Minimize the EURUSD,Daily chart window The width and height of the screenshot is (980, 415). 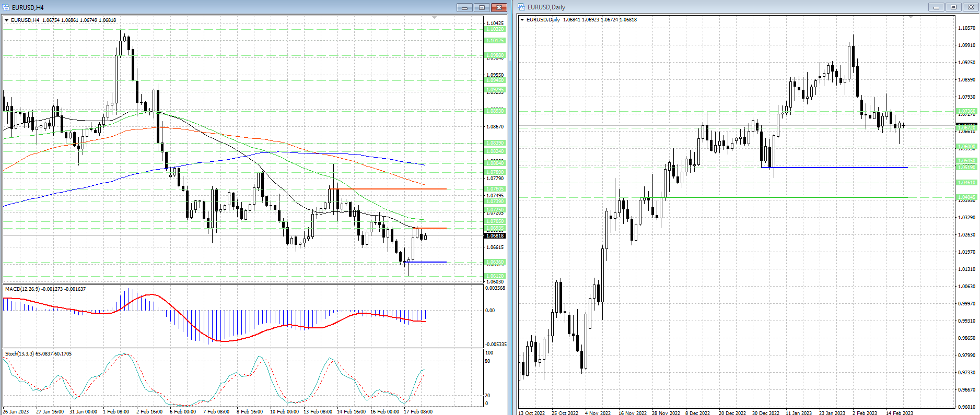(x=936, y=7)
